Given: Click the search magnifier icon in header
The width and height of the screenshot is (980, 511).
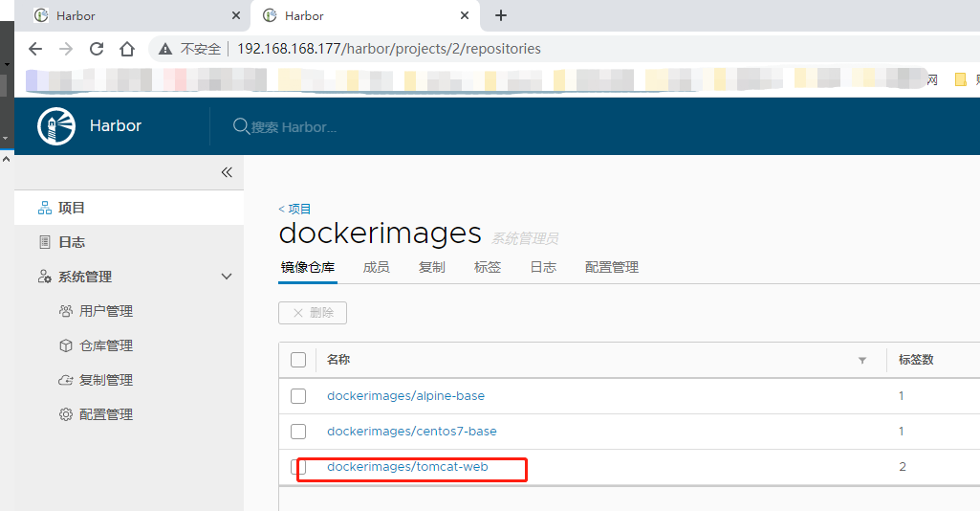Looking at the screenshot, I should coord(241,126).
